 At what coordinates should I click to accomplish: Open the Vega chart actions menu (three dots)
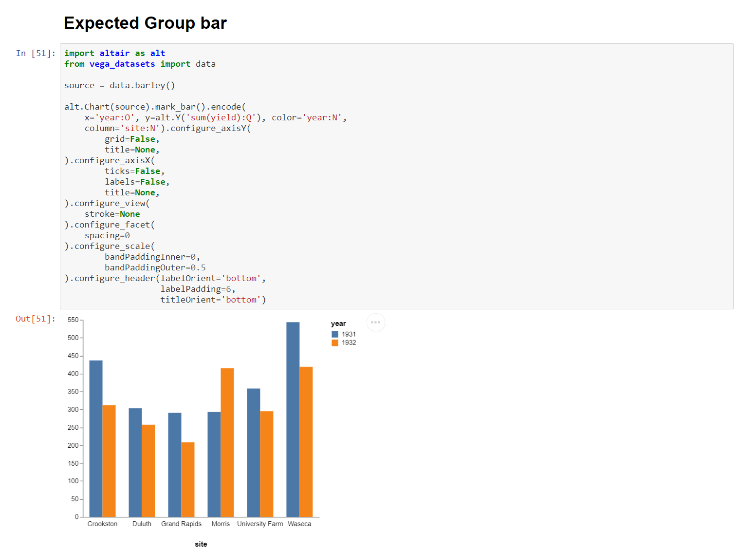pos(375,322)
